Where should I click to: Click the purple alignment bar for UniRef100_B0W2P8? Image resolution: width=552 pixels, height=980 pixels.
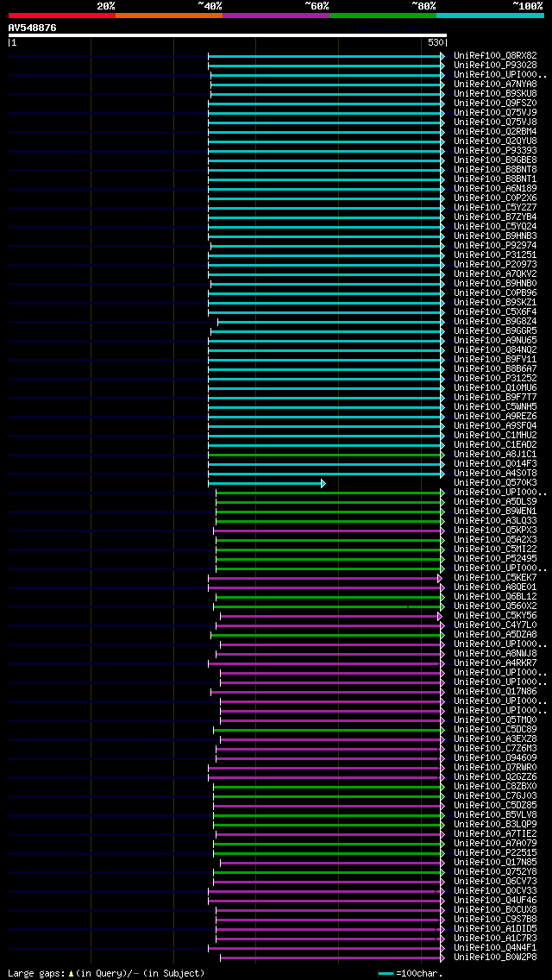333,958
